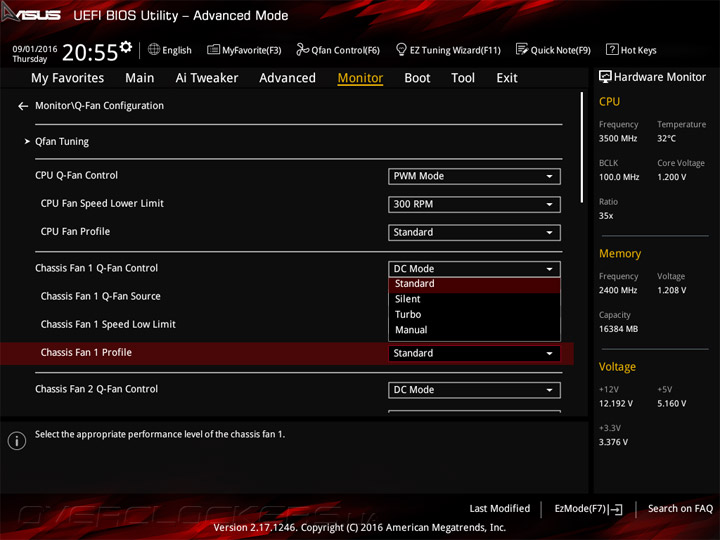Click the Core Voltage 1.200 V value

coord(672,177)
